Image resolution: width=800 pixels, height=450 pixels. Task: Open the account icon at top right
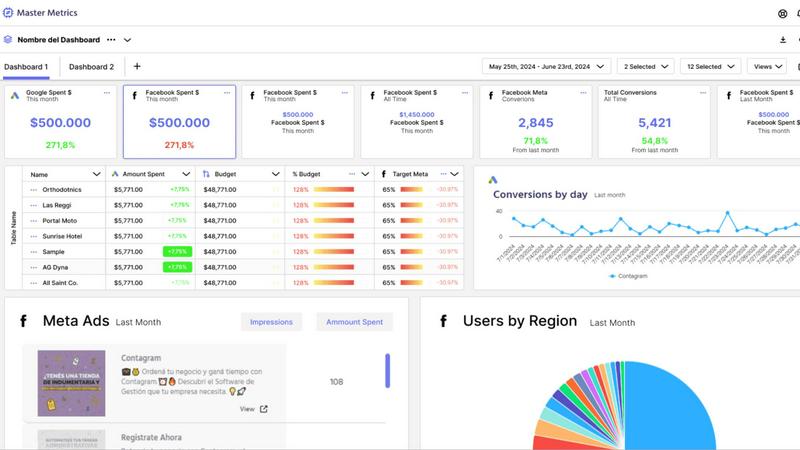(782, 13)
